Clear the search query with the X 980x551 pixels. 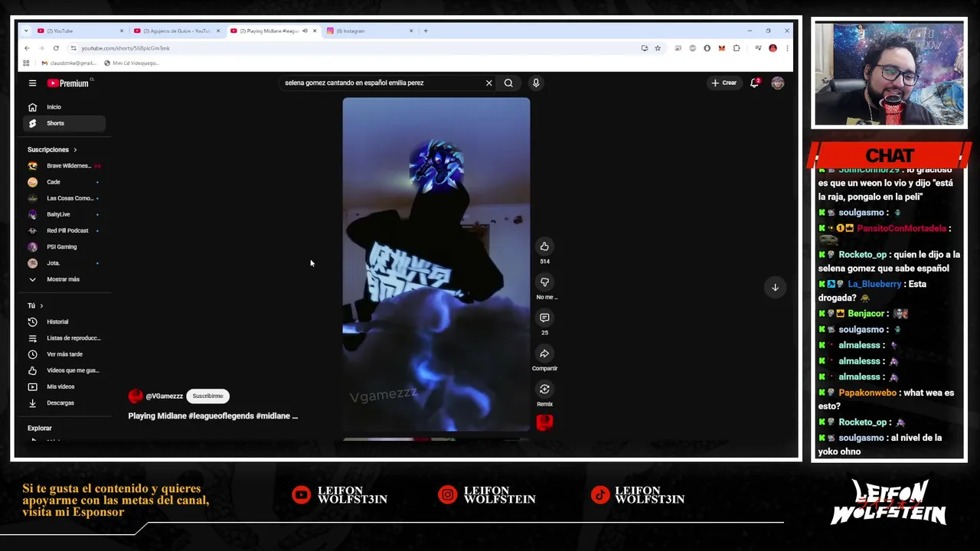[x=488, y=83]
